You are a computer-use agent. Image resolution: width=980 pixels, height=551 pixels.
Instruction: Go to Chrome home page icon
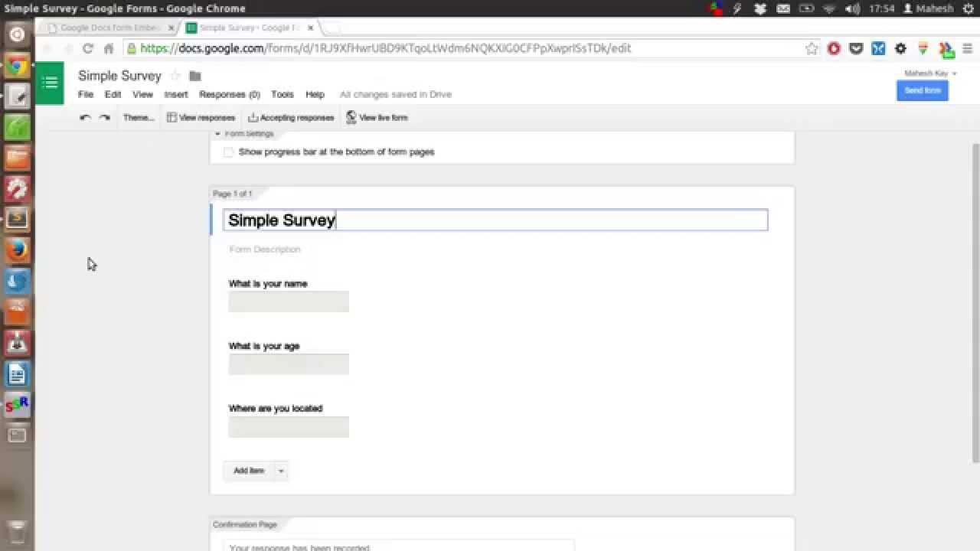109,48
